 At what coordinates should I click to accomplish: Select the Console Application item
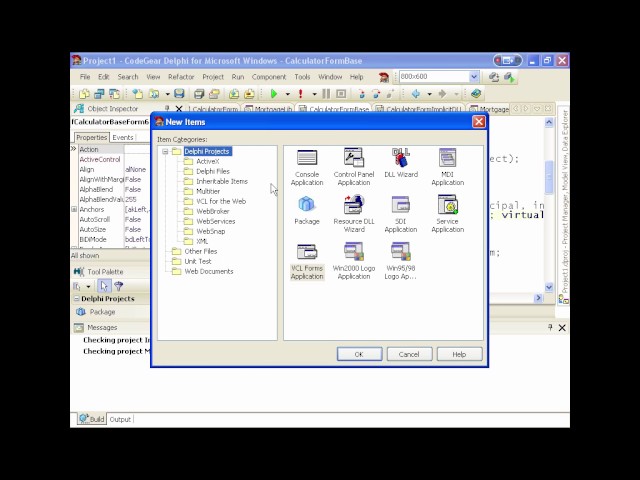(307, 167)
